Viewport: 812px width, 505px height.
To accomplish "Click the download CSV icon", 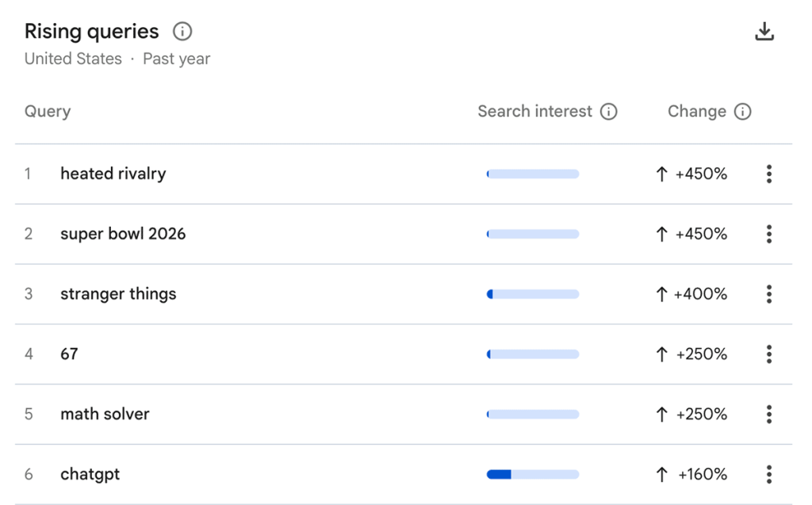I will pyautogui.click(x=764, y=32).
